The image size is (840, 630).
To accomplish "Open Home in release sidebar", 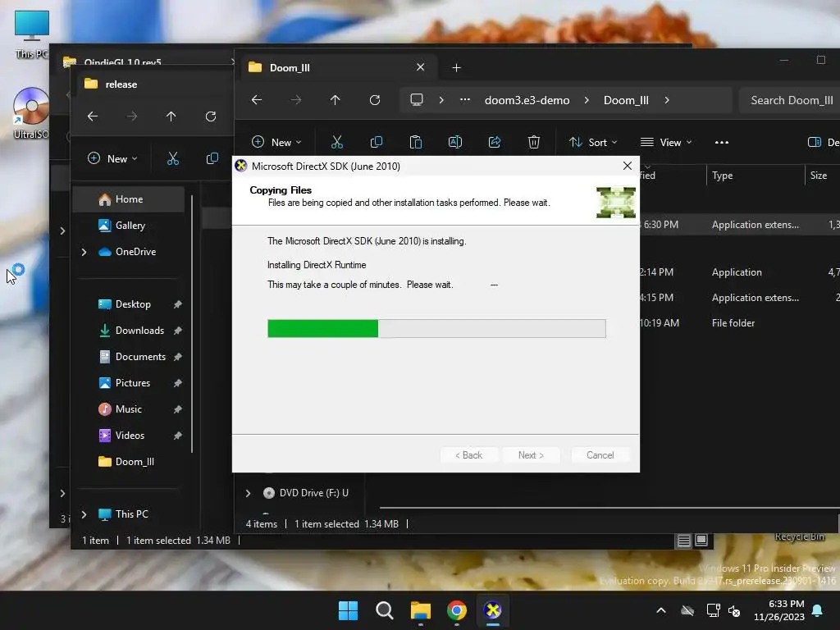I will point(129,199).
